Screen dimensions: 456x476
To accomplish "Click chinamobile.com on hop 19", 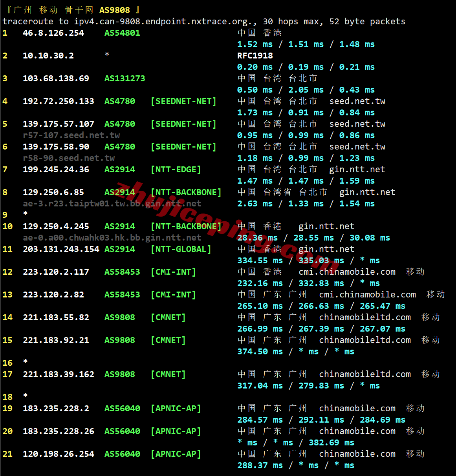I will 357,409.
